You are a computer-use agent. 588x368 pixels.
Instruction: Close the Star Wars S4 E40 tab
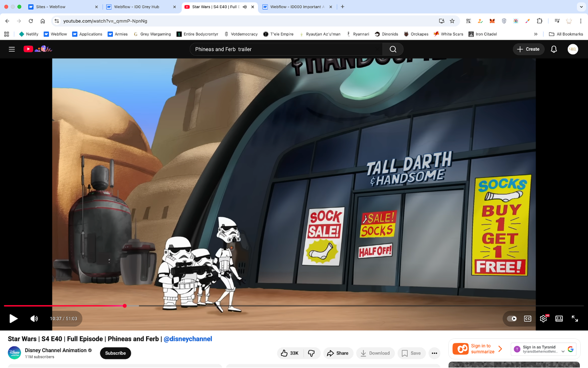(x=253, y=7)
